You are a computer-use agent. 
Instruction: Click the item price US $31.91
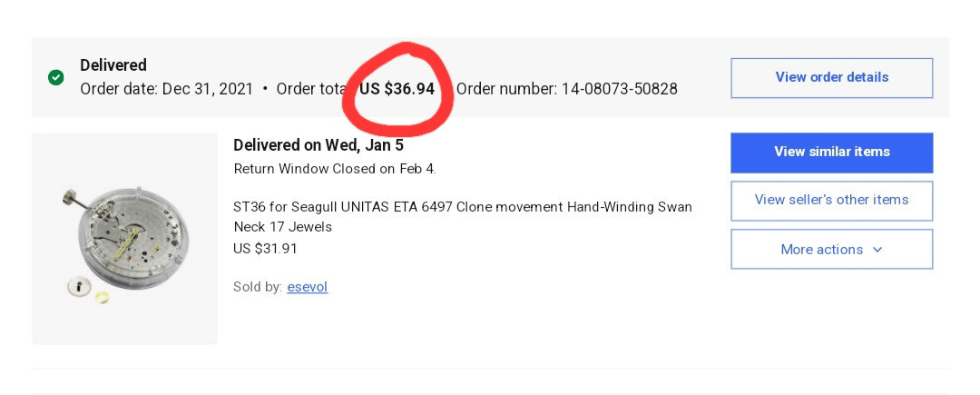tap(265, 249)
